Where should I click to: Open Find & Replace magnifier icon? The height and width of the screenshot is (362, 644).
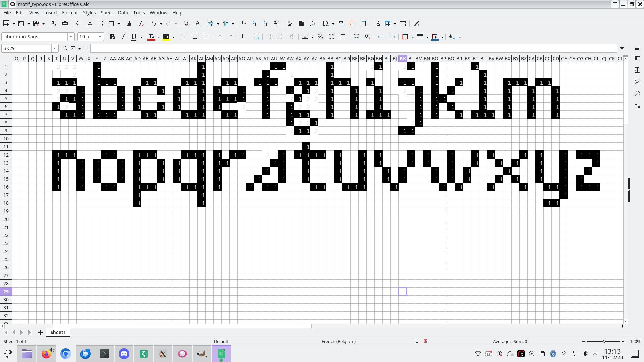[x=186, y=23]
